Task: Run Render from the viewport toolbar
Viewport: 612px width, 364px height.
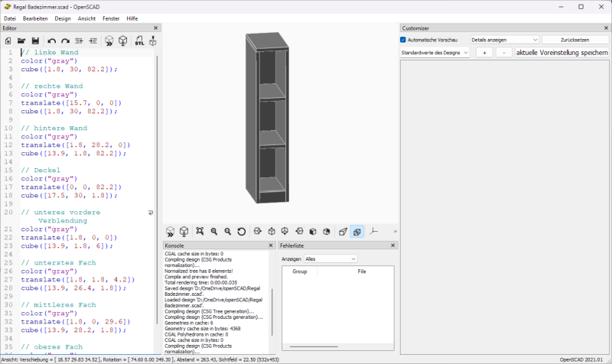Action: tap(184, 232)
